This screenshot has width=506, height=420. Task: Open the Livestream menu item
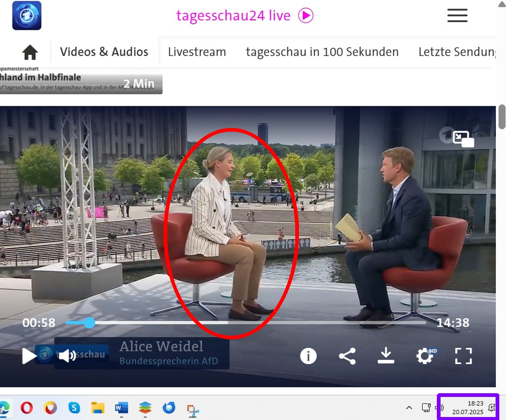point(197,52)
